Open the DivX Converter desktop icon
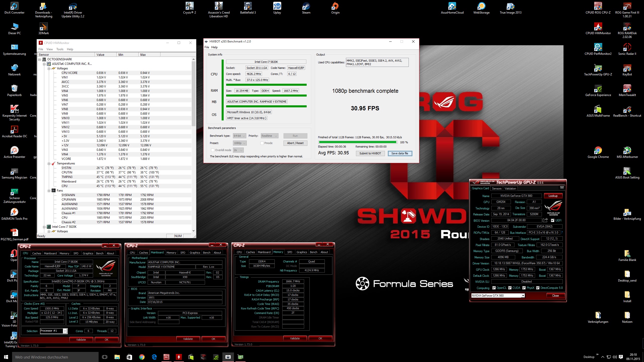 coord(14,8)
